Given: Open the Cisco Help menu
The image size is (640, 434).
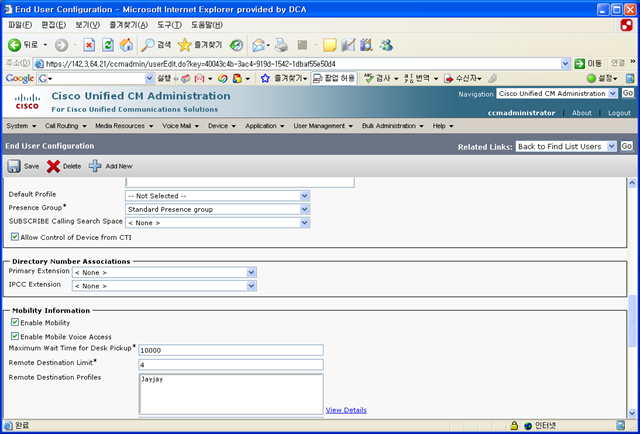Looking at the screenshot, I should (x=443, y=126).
